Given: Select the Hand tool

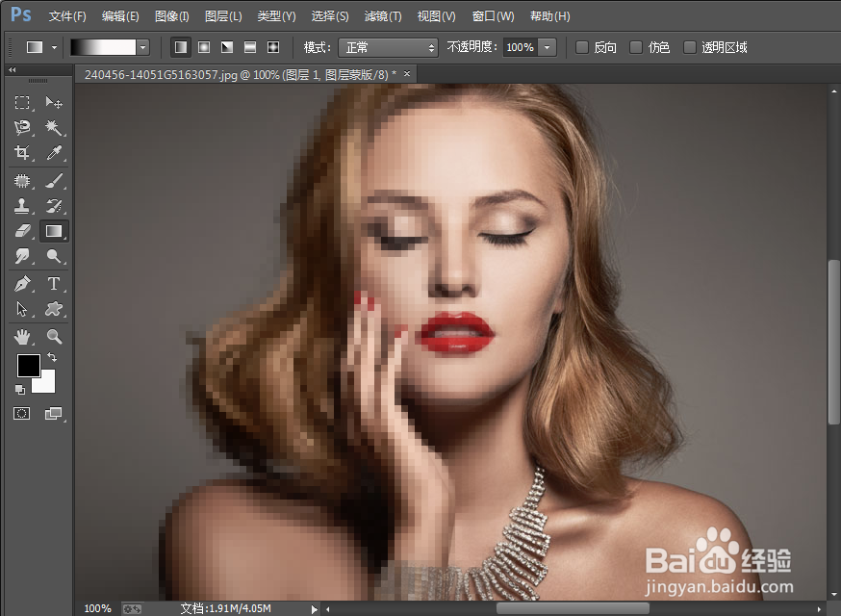Looking at the screenshot, I should pyautogui.click(x=22, y=337).
